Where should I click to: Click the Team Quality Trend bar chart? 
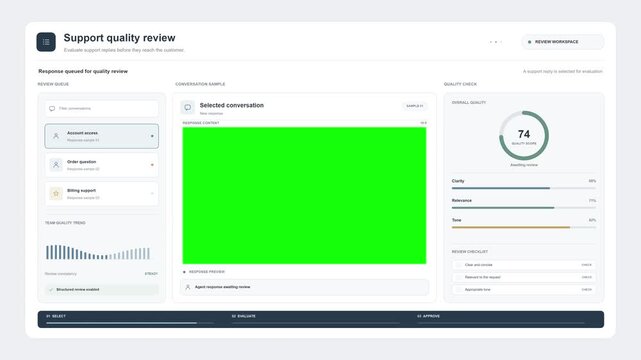pyautogui.click(x=98, y=252)
